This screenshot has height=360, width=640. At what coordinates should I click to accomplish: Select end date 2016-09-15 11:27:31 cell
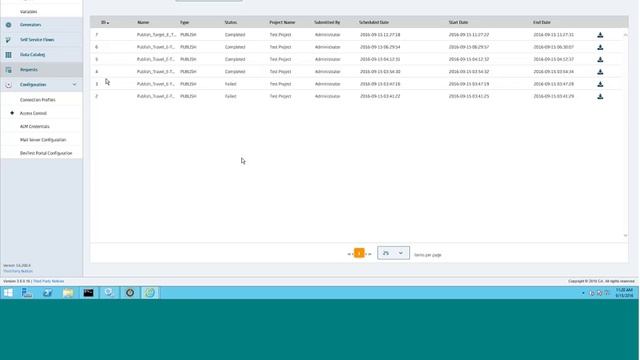pos(553,35)
